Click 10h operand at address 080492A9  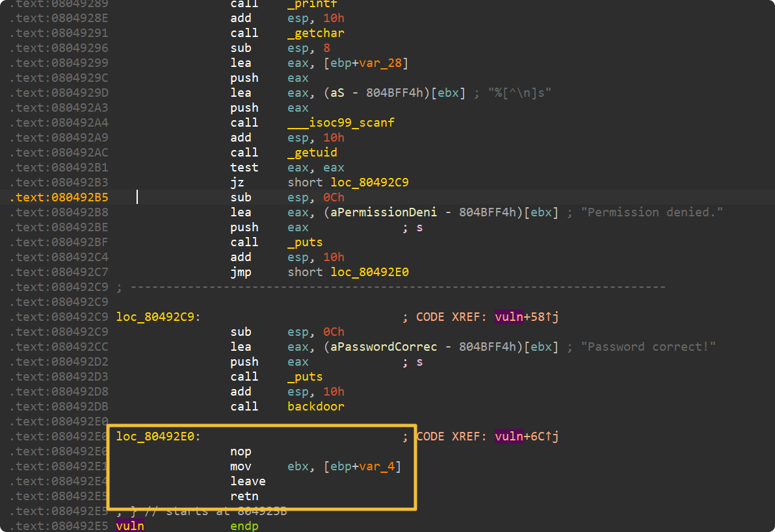[x=334, y=138]
